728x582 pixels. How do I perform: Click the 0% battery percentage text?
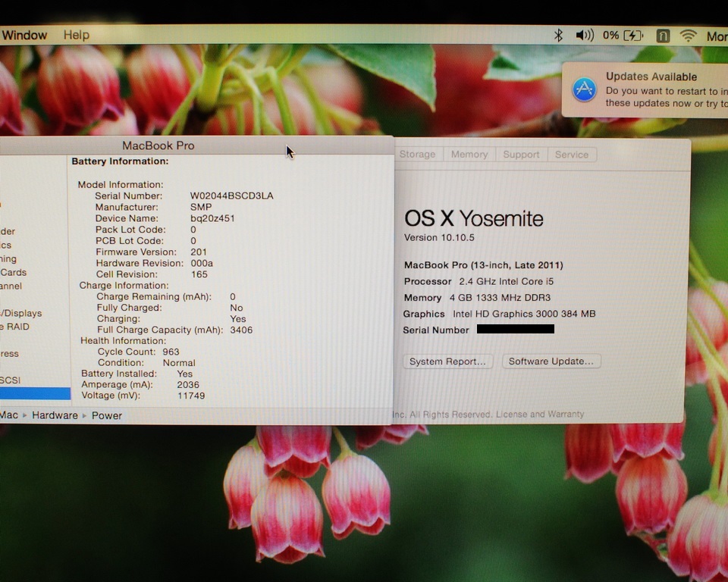coord(610,36)
